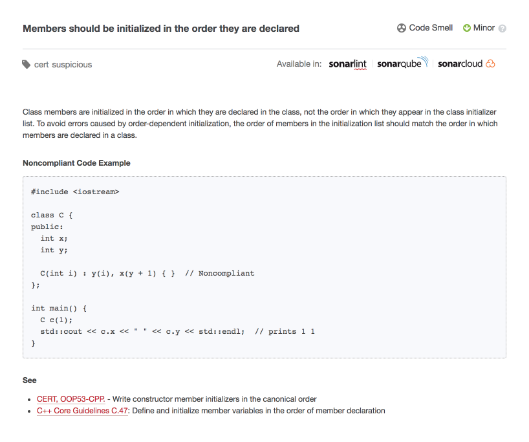529x442 pixels.
Task: Open the sonarlint product link
Action: coord(347,64)
